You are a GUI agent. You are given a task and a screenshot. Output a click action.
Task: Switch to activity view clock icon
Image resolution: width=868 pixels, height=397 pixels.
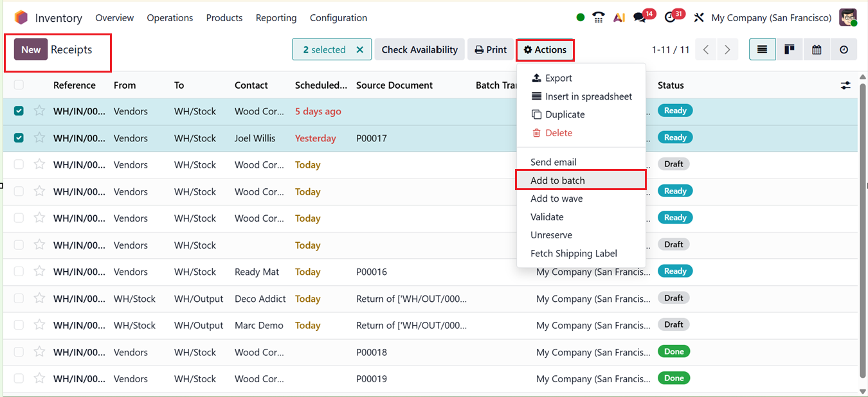click(x=844, y=49)
